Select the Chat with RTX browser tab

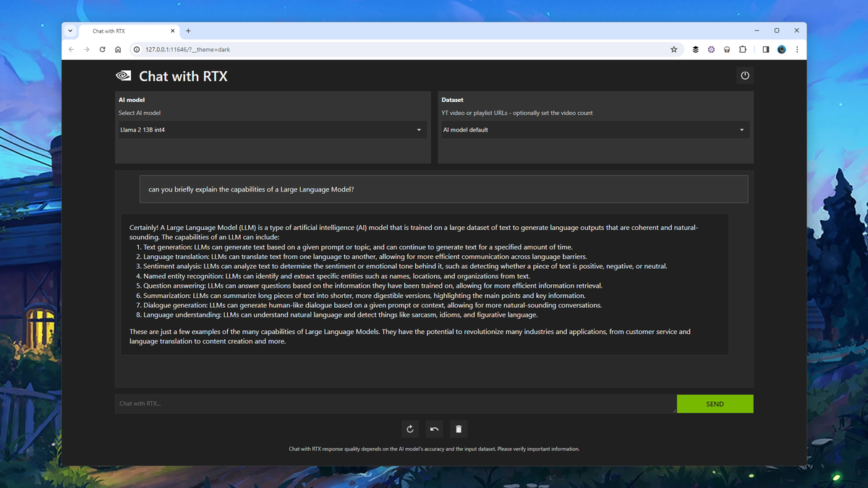point(129,31)
